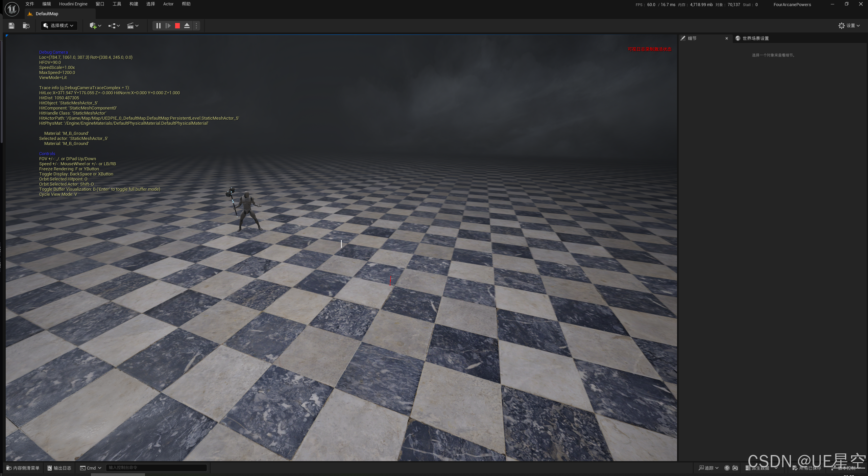This screenshot has width=868, height=476.
Task: Expand the blueprints node dropdown
Action: [x=114, y=26]
